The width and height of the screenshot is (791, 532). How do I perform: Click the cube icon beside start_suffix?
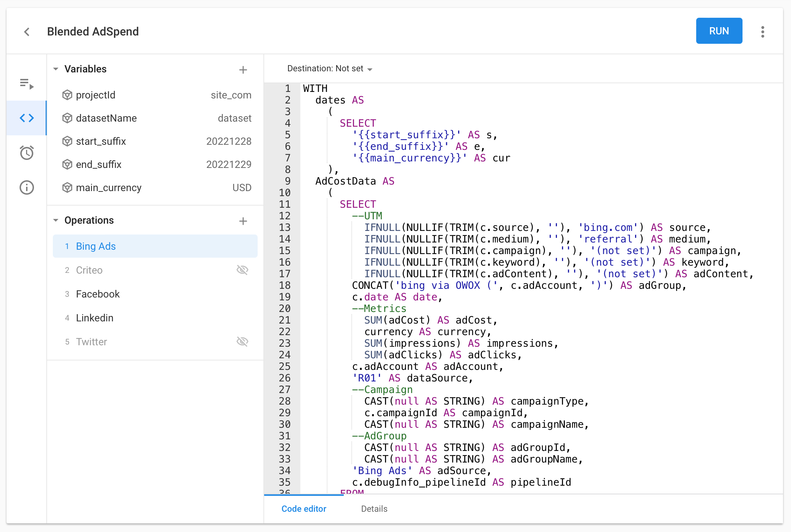click(x=67, y=142)
